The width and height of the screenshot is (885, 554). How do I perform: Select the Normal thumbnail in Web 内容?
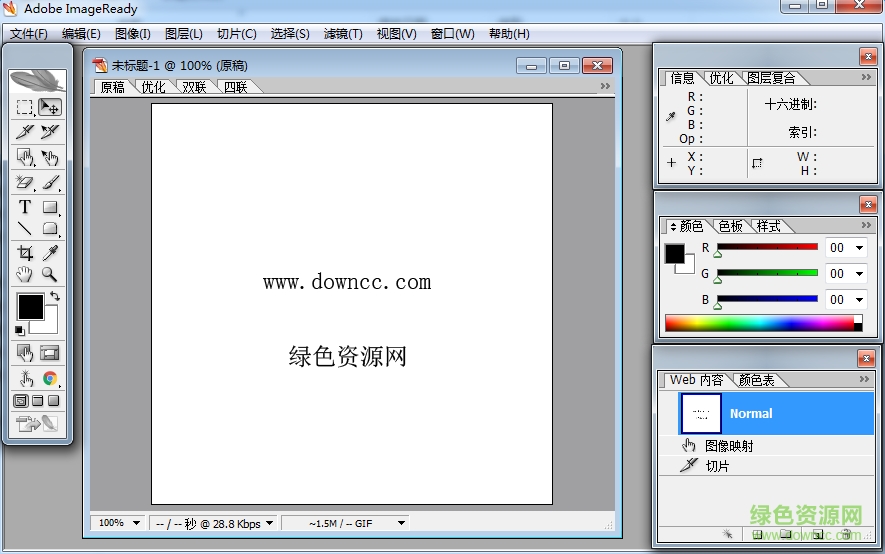[700, 413]
